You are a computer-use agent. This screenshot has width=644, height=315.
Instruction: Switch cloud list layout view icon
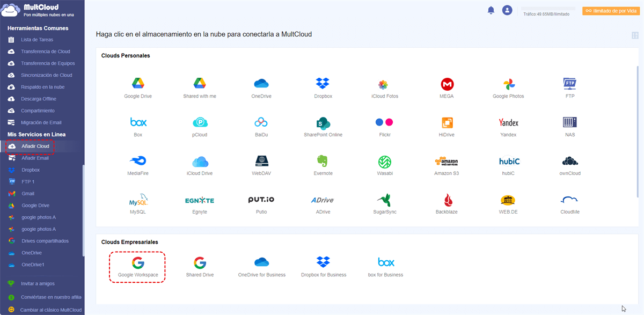tap(635, 35)
